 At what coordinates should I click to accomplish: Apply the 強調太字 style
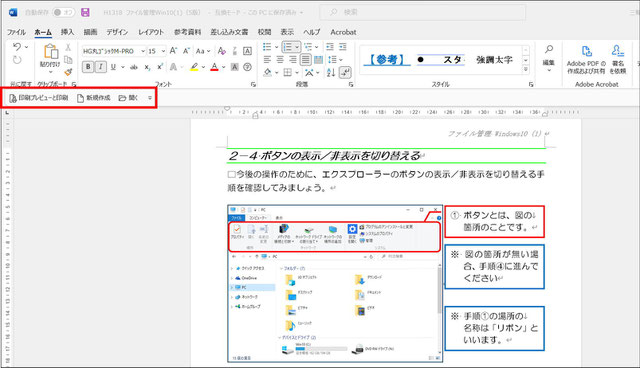point(494,60)
